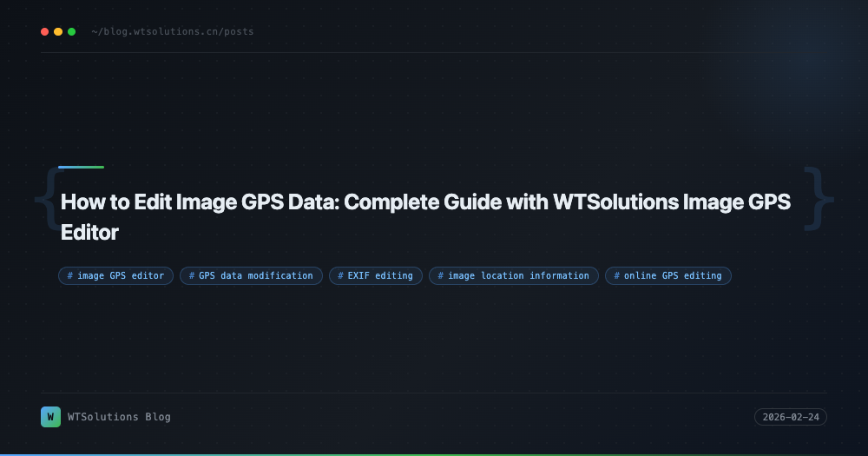This screenshot has height=456, width=868.
Task: Click the ~/blog.wtsolutions.cn/posts path text
Action: point(173,31)
